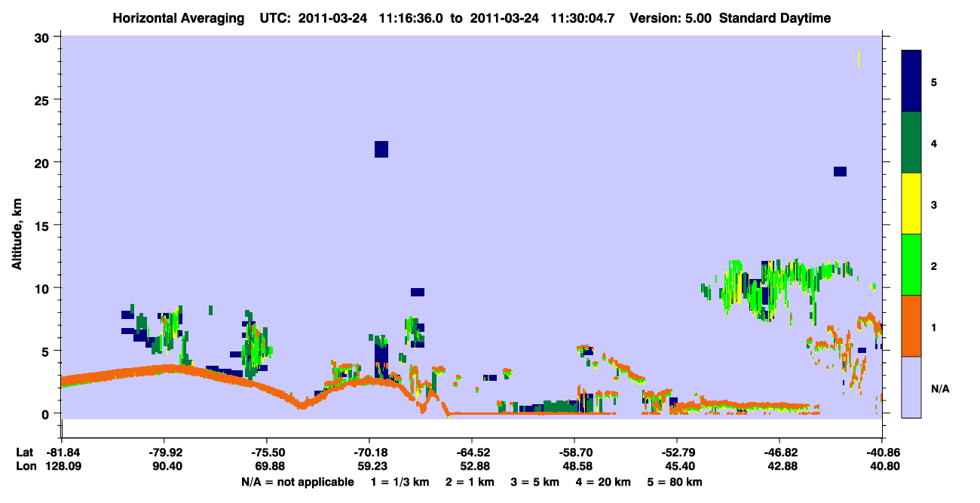Screen dimensions: 980x503
Task: Click the 'Version: 5.00' text in title
Action: click(670, 18)
